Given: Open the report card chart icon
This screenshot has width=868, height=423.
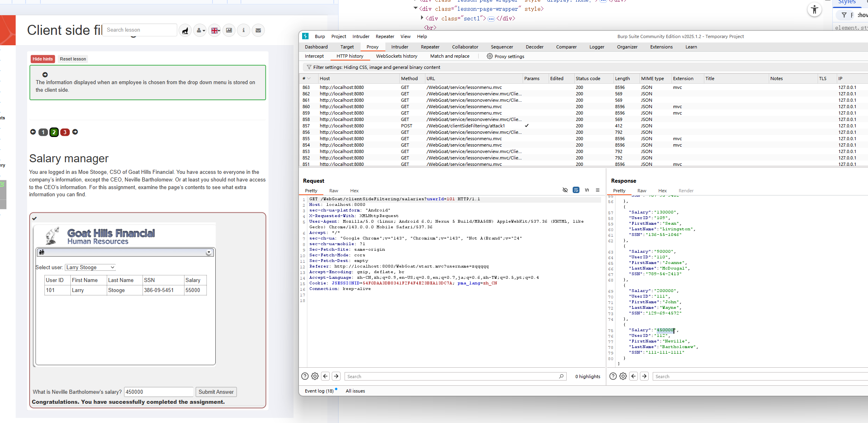Looking at the screenshot, I should pos(229,30).
